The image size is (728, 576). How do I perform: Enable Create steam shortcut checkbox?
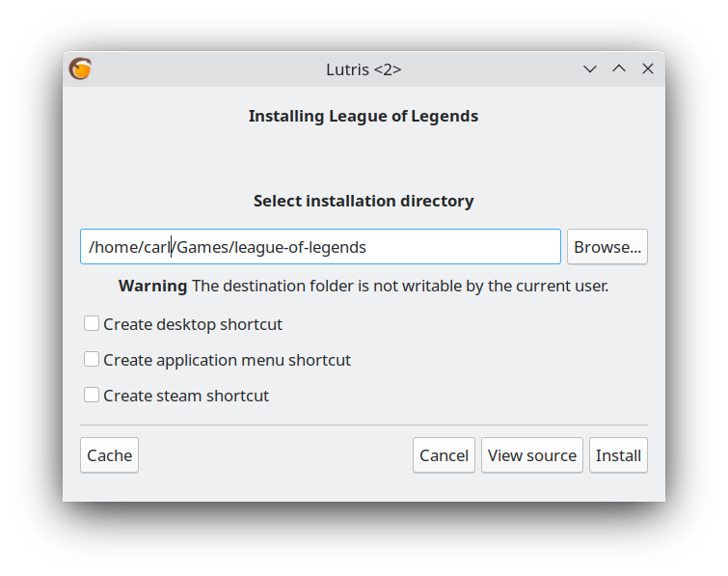pos(92,396)
